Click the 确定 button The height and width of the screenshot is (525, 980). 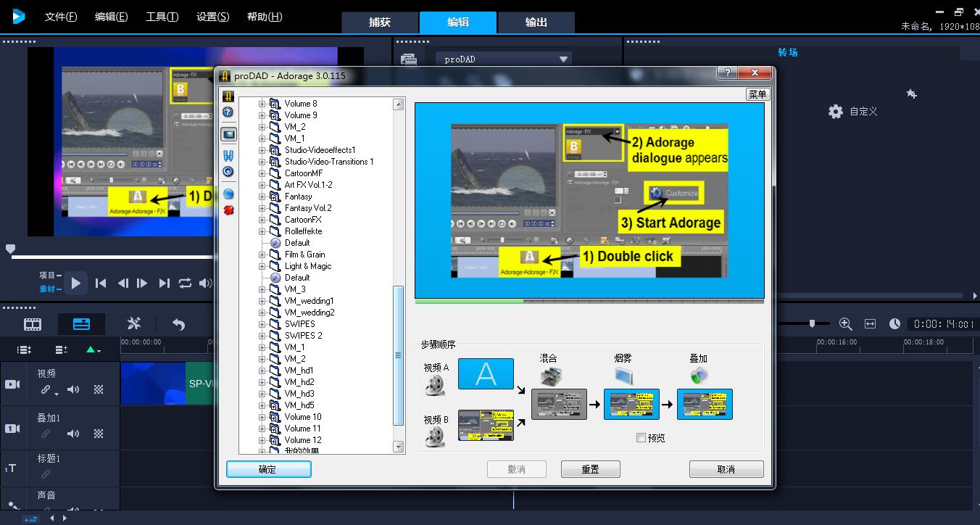tap(269, 469)
